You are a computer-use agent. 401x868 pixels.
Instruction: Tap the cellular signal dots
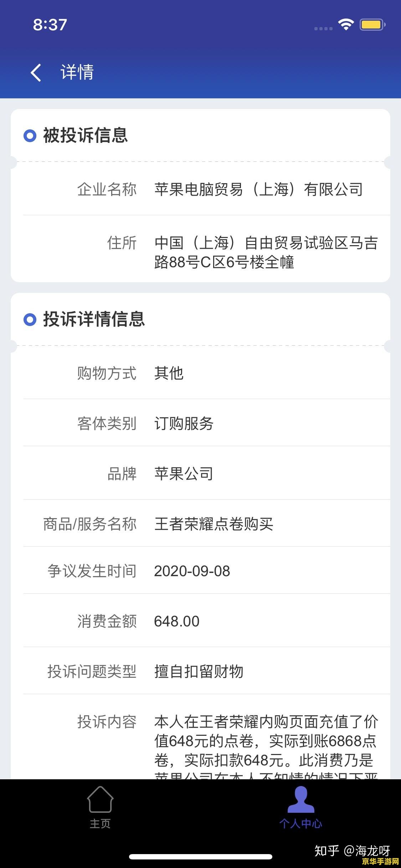point(323,29)
